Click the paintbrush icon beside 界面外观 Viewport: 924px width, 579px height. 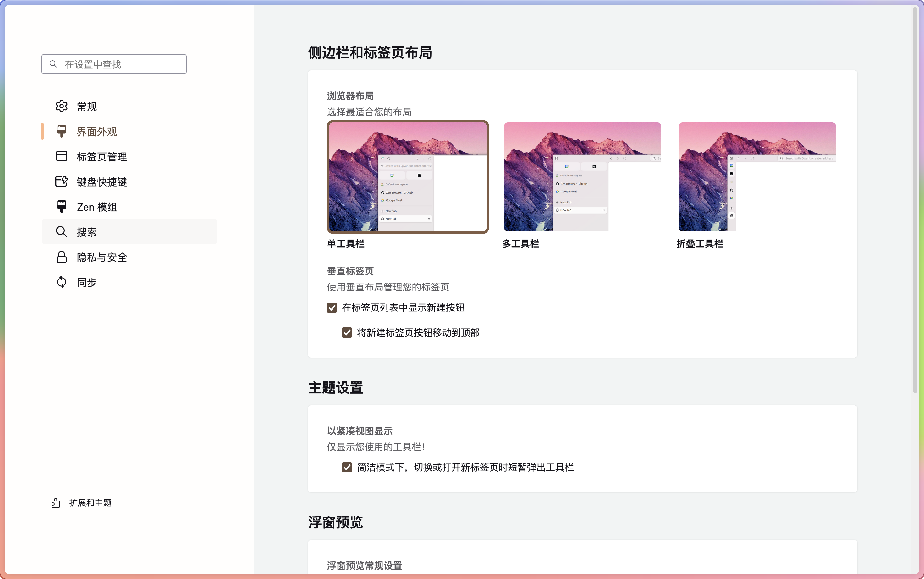(61, 131)
